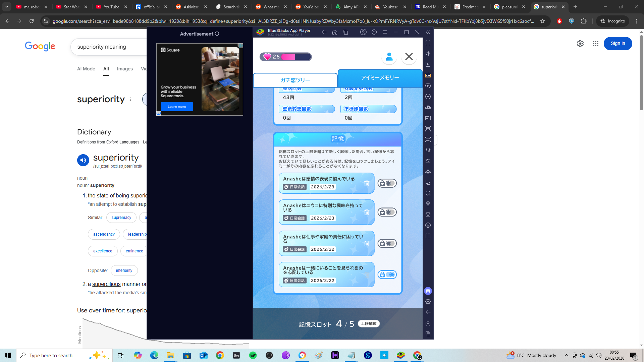
Task: Select the アイミーメモリー tab
Action: (380, 78)
